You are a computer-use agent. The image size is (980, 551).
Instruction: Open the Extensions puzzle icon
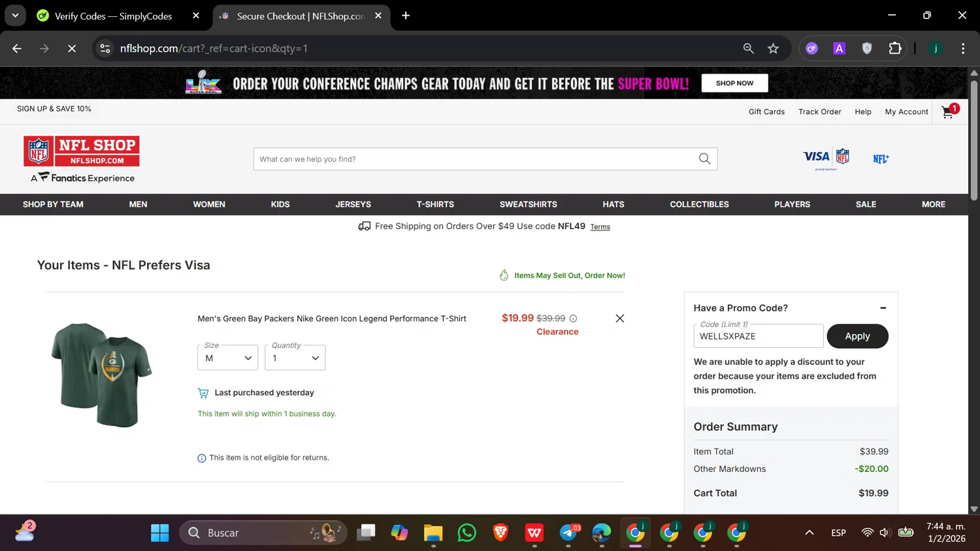pyautogui.click(x=895, y=48)
